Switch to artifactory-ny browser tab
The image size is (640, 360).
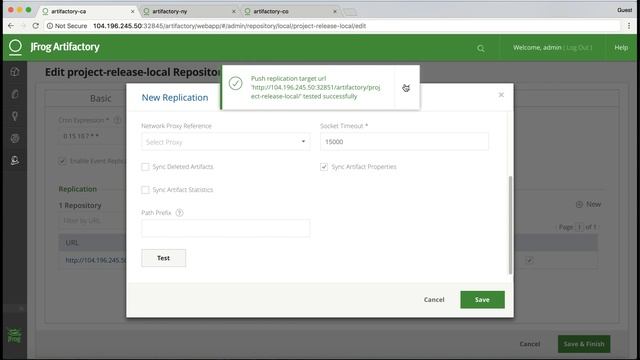point(189,11)
